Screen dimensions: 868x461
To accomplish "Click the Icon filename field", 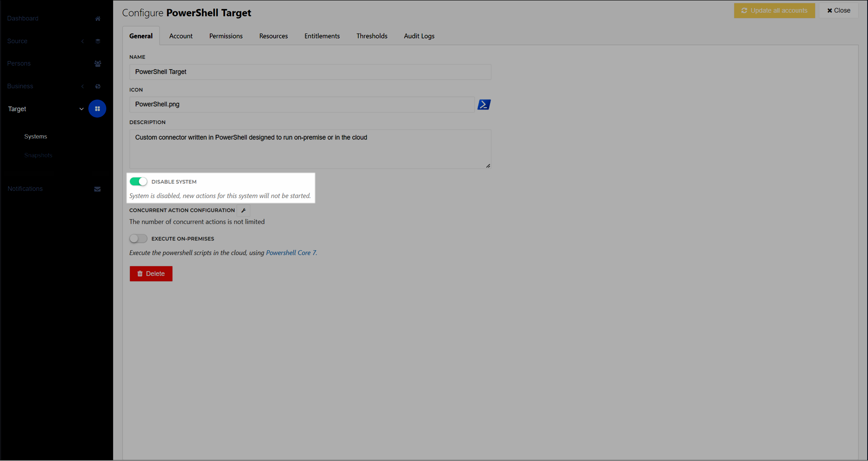I will (x=302, y=105).
